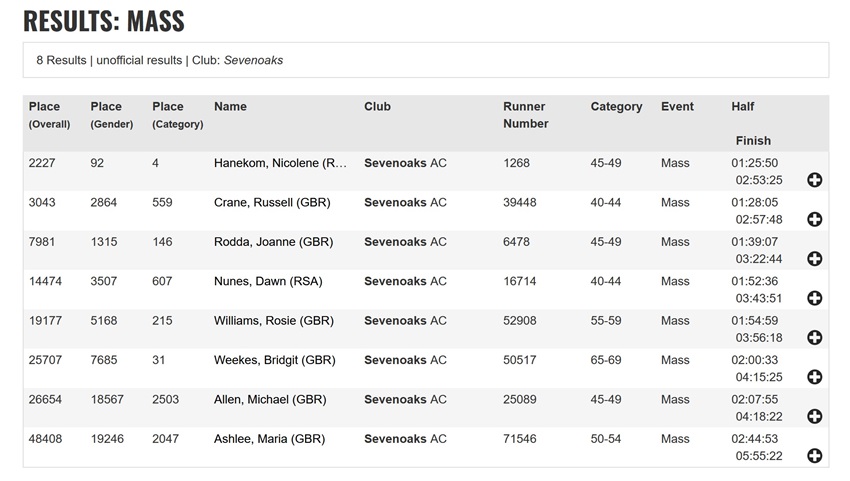Select overall place 19177 cell

[45, 320]
